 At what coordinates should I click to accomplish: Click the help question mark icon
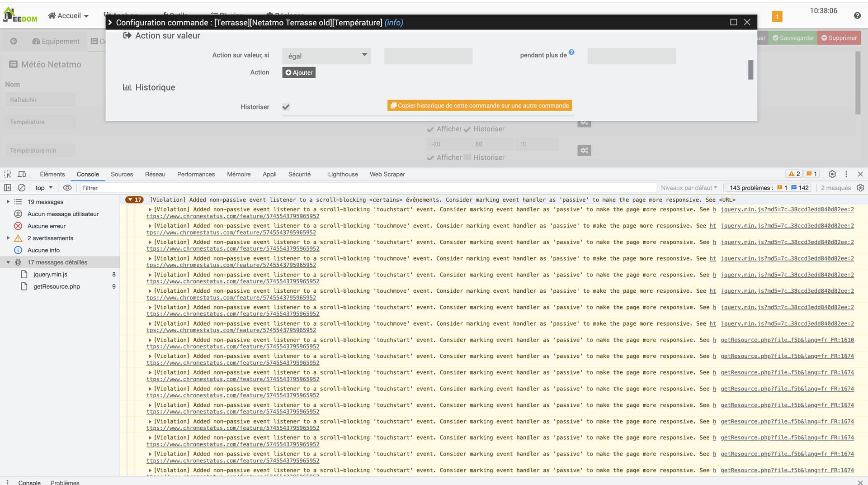pyautogui.click(x=857, y=15)
